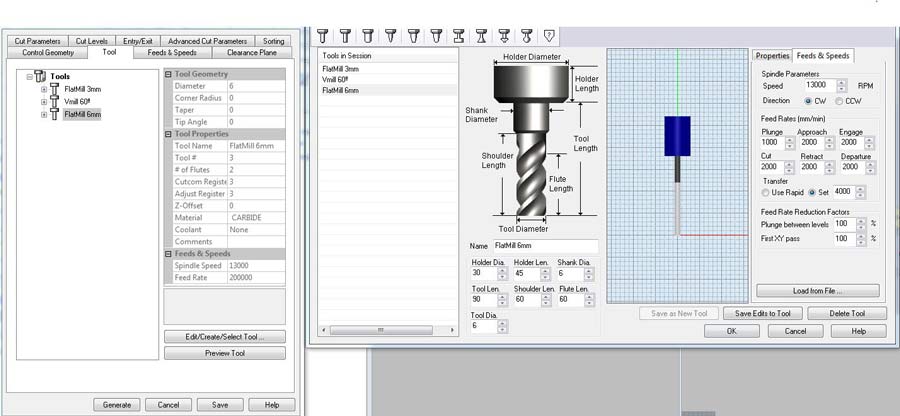Select the CW spindle direction
The image size is (900, 416).
pyautogui.click(x=810, y=101)
